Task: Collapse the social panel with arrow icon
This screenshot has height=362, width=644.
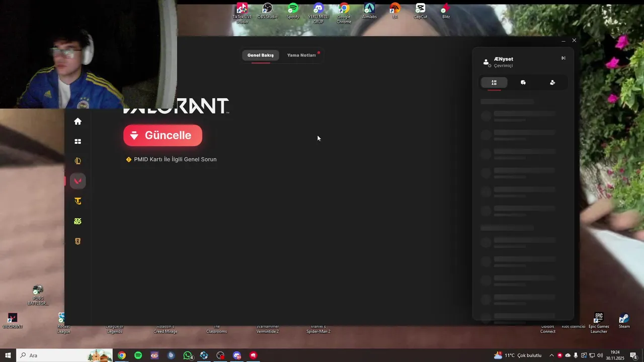Action: pos(563,58)
